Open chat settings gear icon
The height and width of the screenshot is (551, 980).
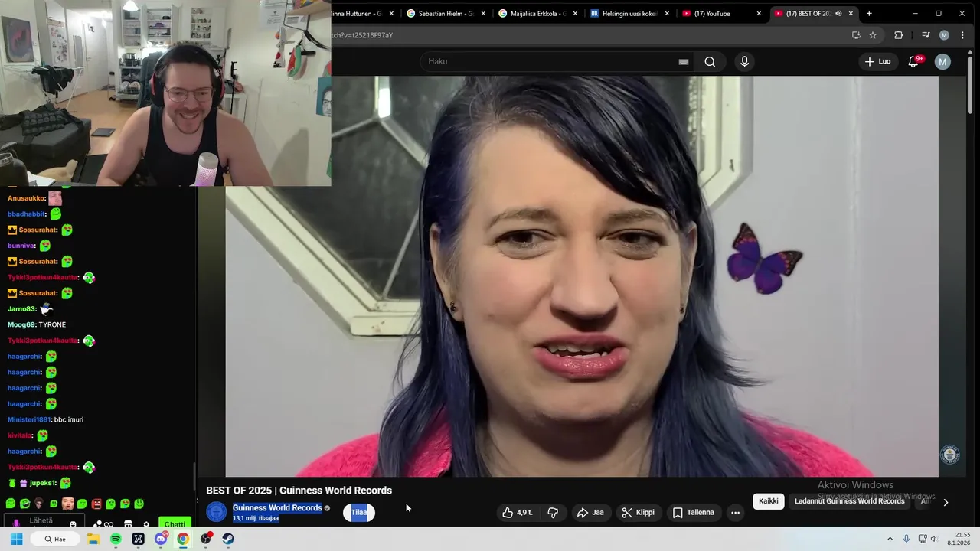click(x=146, y=525)
